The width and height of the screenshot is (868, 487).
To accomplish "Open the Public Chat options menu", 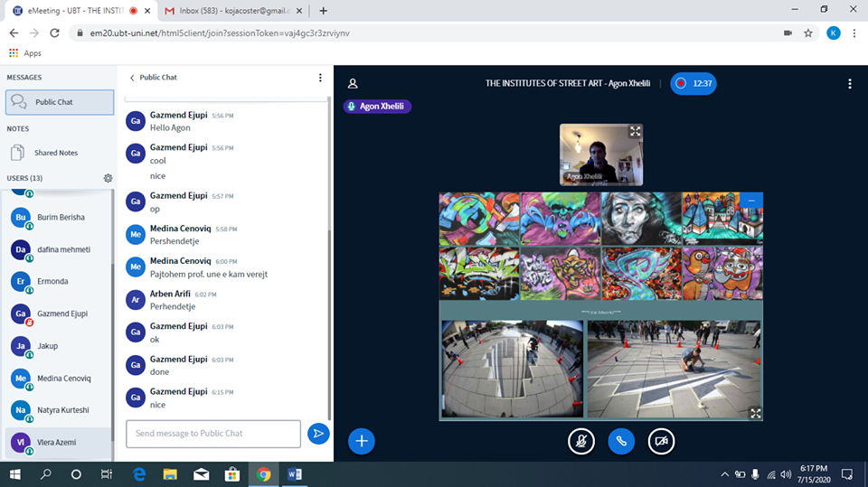I will [320, 78].
